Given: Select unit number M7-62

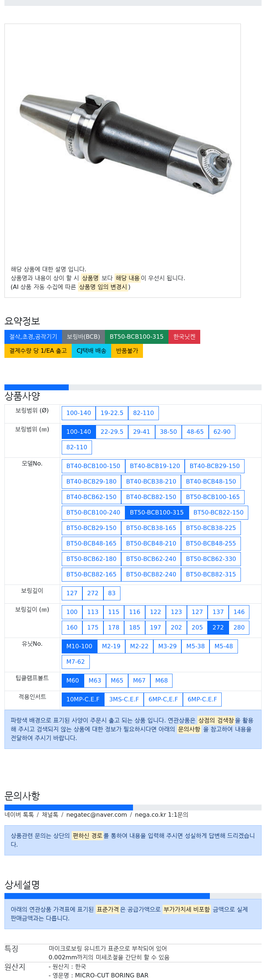Looking at the screenshot, I should [x=76, y=662].
